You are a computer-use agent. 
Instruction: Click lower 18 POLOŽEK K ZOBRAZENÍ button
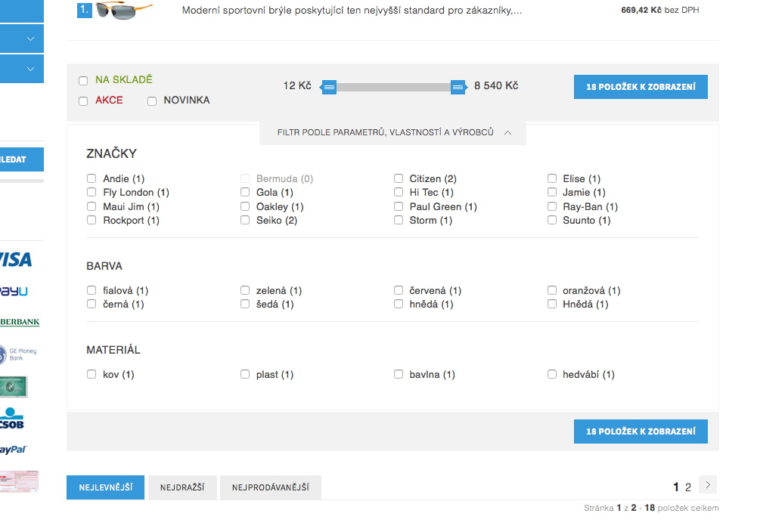[x=641, y=431]
